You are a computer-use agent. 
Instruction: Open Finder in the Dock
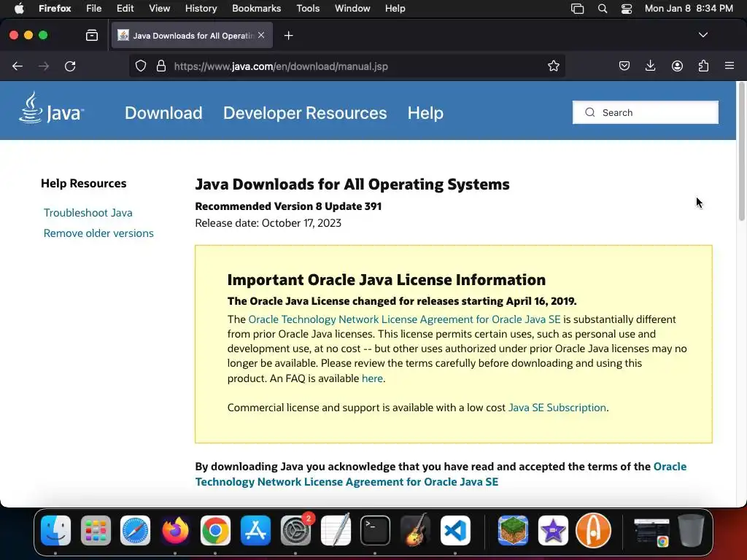[55, 530]
